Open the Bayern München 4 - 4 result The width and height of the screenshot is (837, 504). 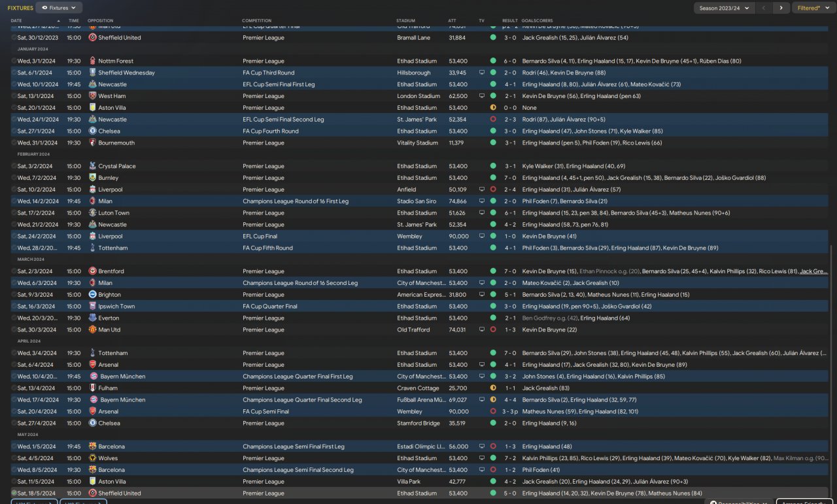pyautogui.click(x=509, y=400)
